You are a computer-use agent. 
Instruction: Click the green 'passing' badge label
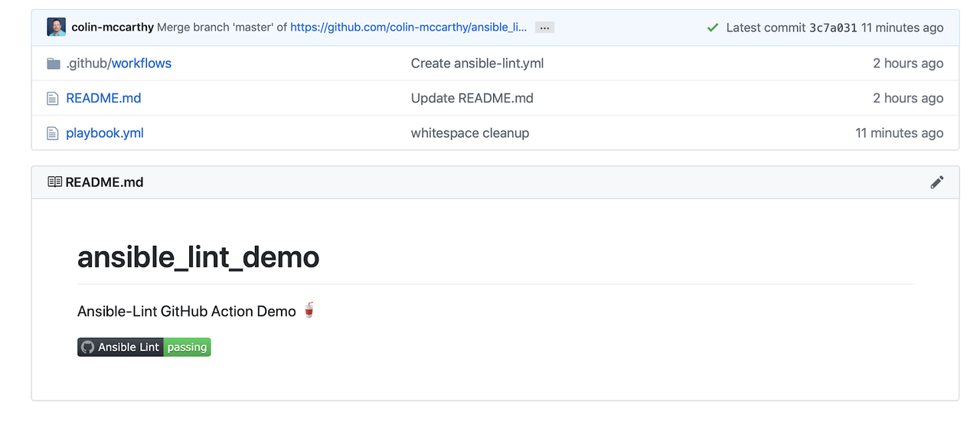[x=188, y=347]
